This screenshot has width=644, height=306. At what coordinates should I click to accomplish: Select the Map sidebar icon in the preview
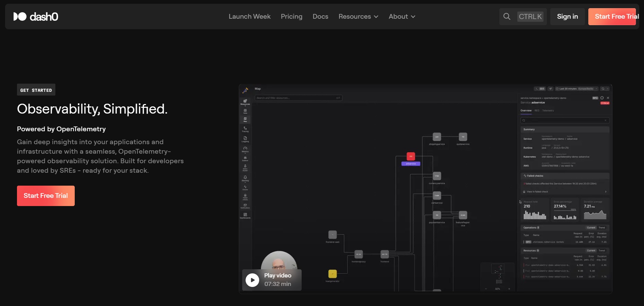(245, 119)
